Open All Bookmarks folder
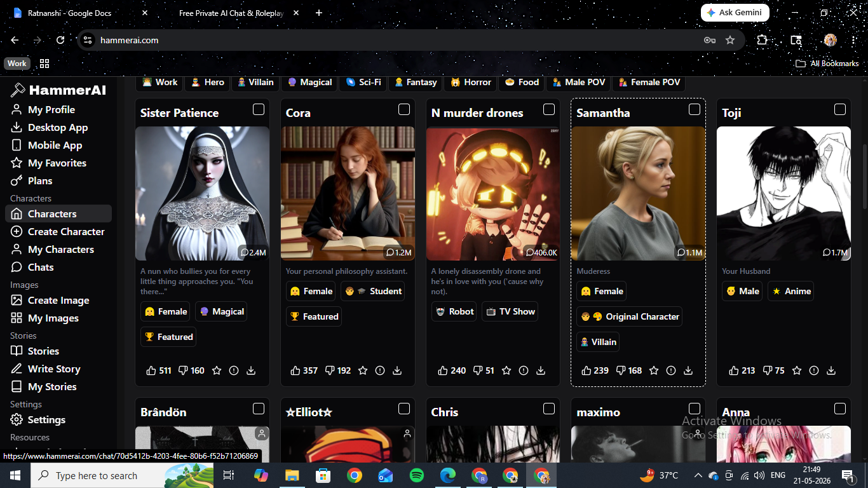The height and width of the screenshot is (488, 868). 827,64
